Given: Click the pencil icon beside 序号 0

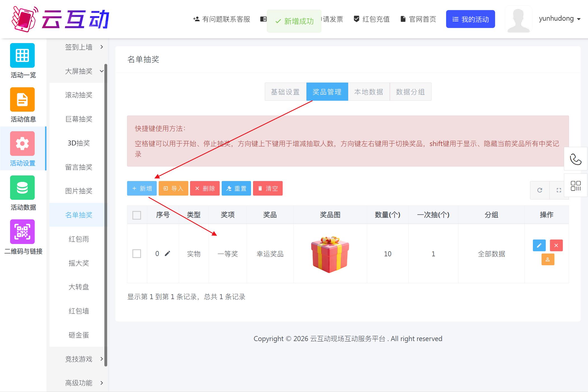Looking at the screenshot, I should pyautogui.click(x=167, y=253).
